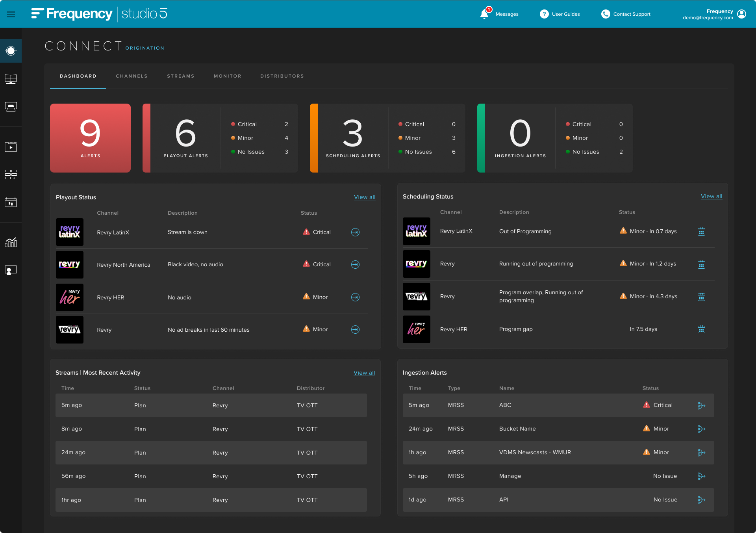Click the 9 Alerts red card
756x533 pixels.
pyautogui.click(x=90, y=138)
